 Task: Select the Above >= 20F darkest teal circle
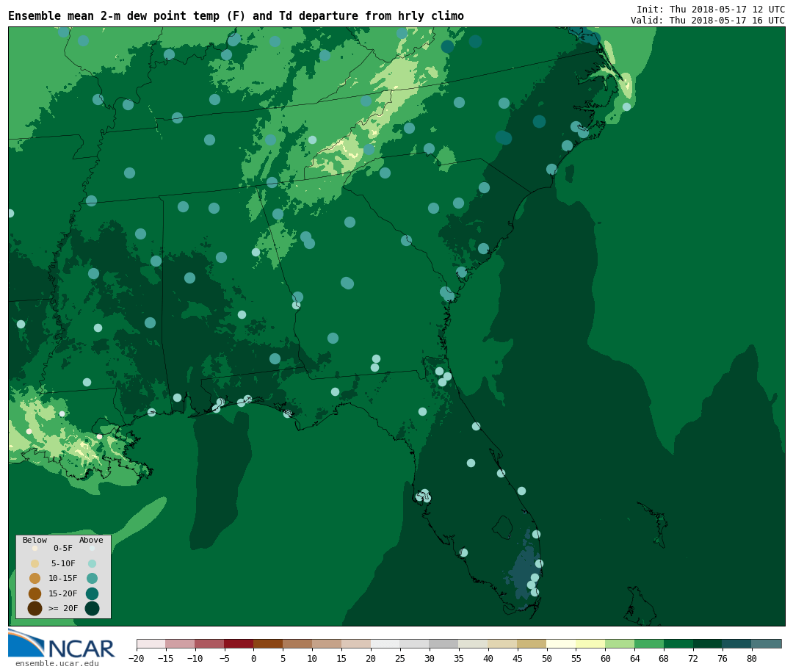(92, 609)
